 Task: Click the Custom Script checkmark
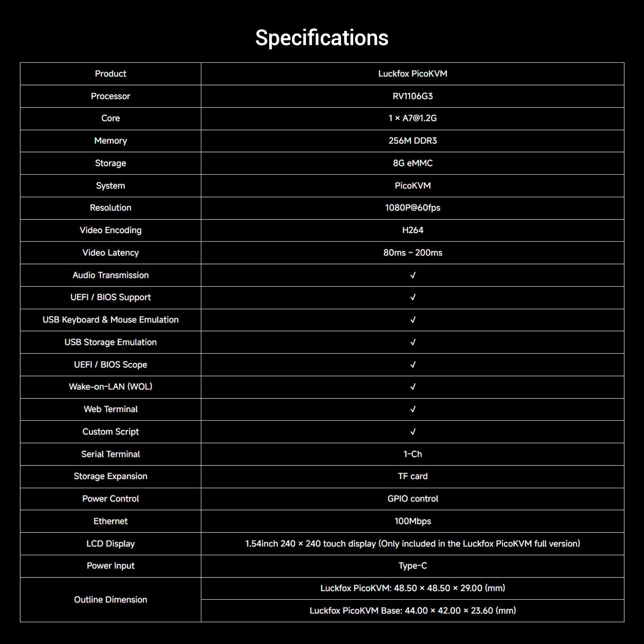click(x=413, y=431)
